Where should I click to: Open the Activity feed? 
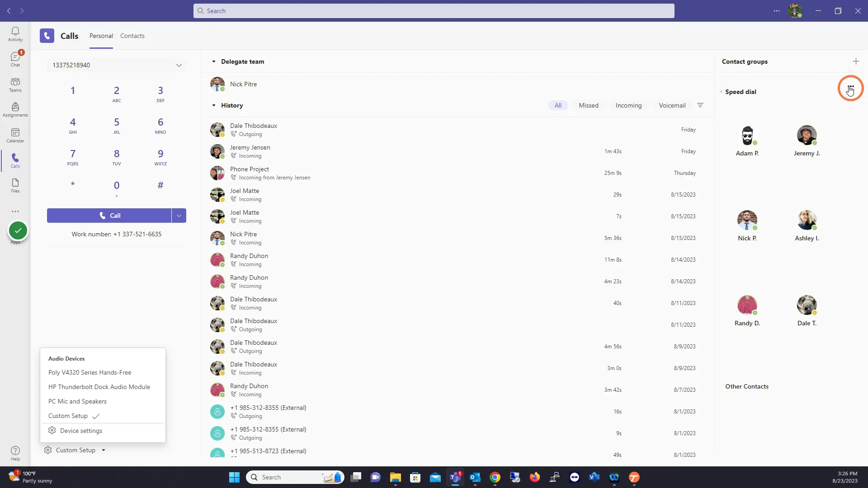pyautogui.click(x=15, y=34)
